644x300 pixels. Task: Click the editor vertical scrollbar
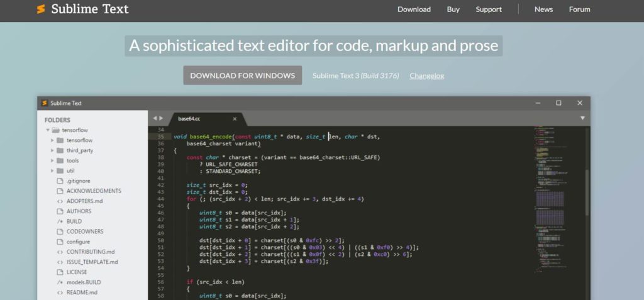(x=587, y=193)
